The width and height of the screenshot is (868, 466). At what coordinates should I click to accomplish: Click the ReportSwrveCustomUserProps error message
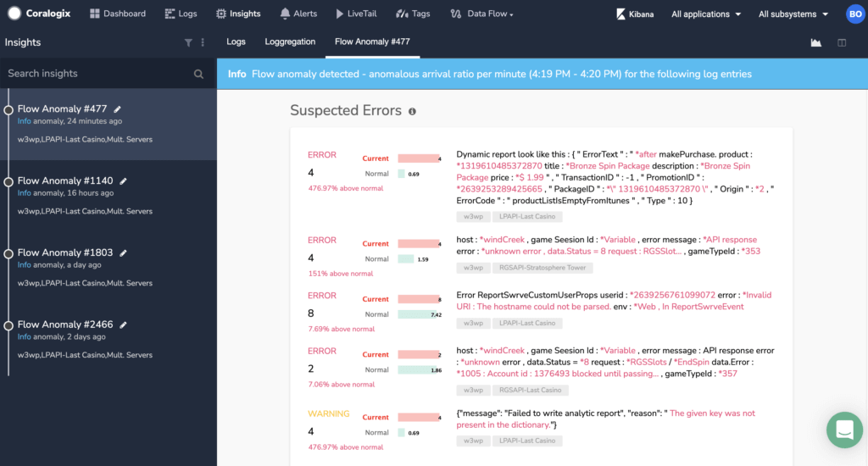point(614,301)
